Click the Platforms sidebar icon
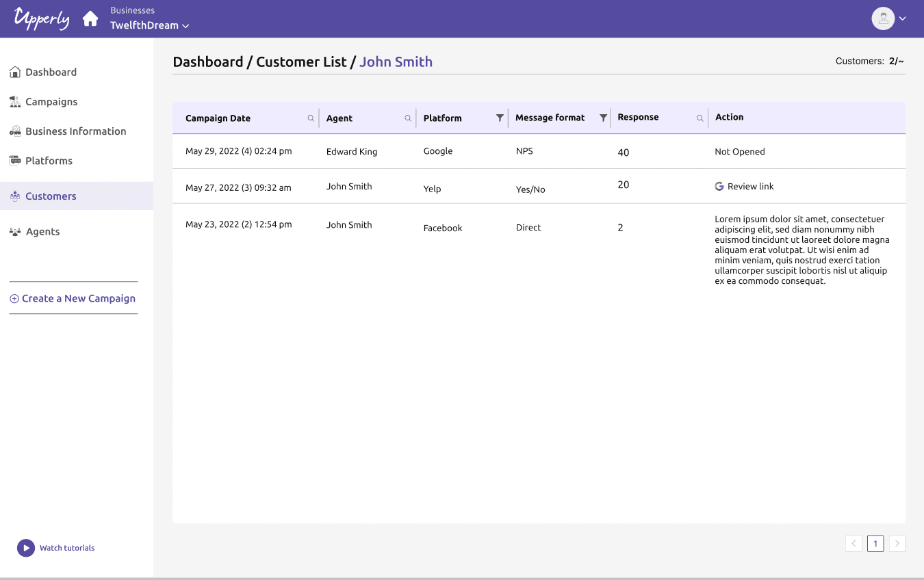 coord(14,160)
